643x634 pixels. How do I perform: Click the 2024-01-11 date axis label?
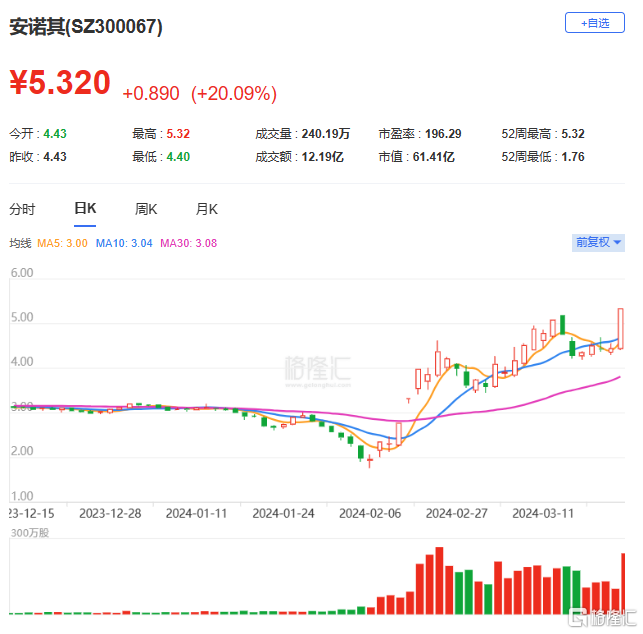coord(196,513)
